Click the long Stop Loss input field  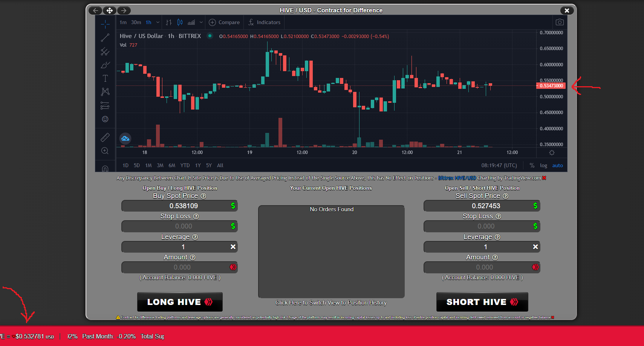tap(179, 226)
